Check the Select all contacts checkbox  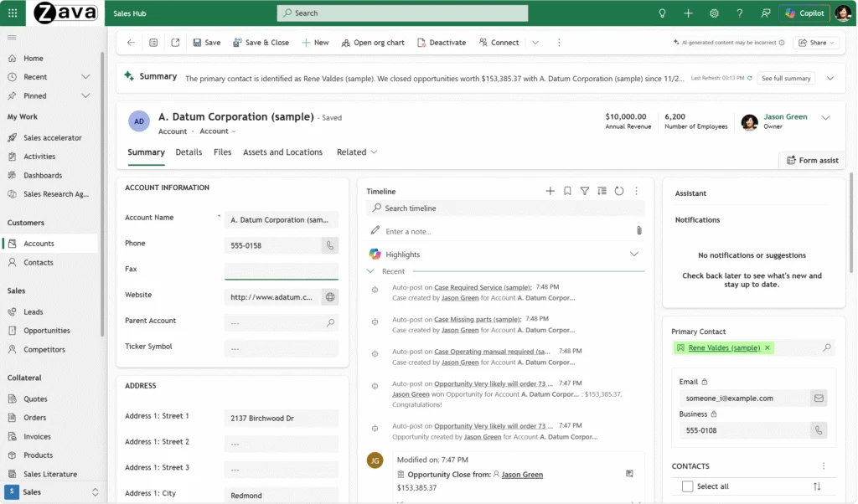tap(688, 486)
